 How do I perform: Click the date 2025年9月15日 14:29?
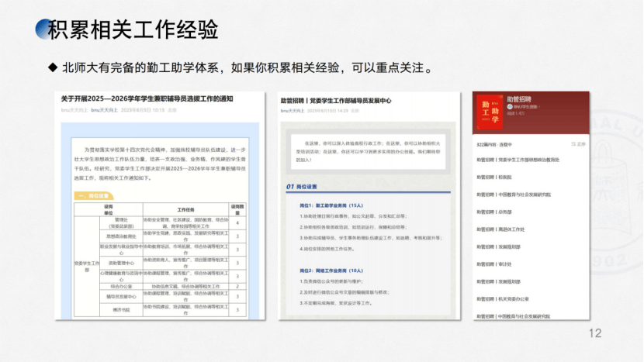327,111
